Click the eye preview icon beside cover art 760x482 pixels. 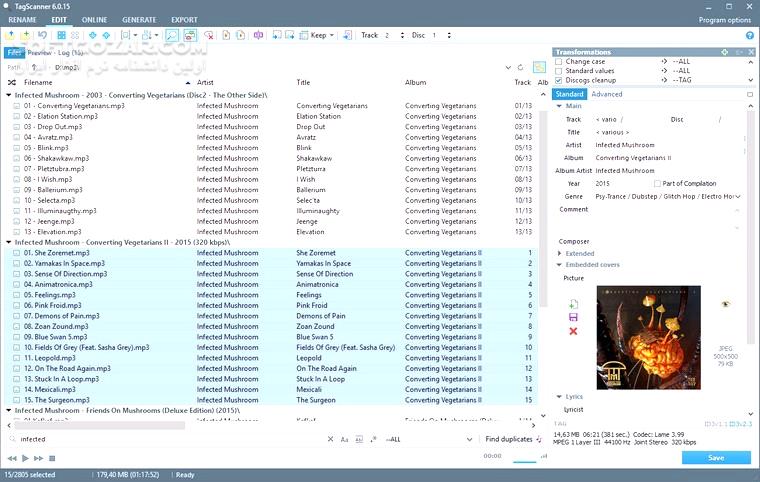(726, 304)
